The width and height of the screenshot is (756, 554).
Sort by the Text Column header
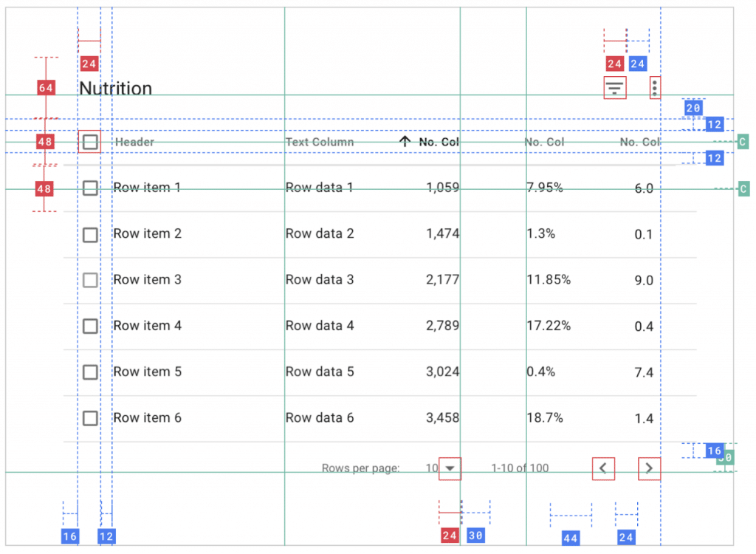click(320, 142)
